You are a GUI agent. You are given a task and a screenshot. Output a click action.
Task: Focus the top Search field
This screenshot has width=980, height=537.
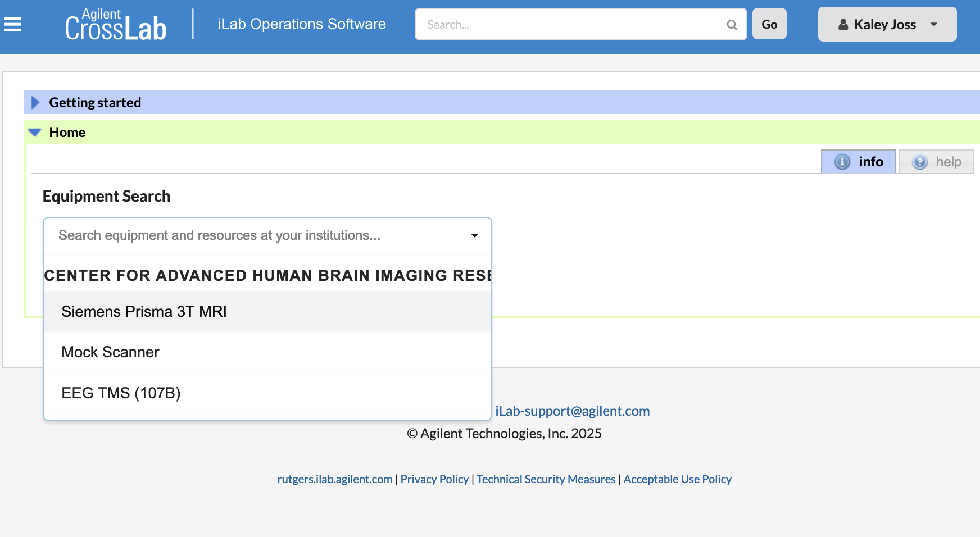point(580,24)
